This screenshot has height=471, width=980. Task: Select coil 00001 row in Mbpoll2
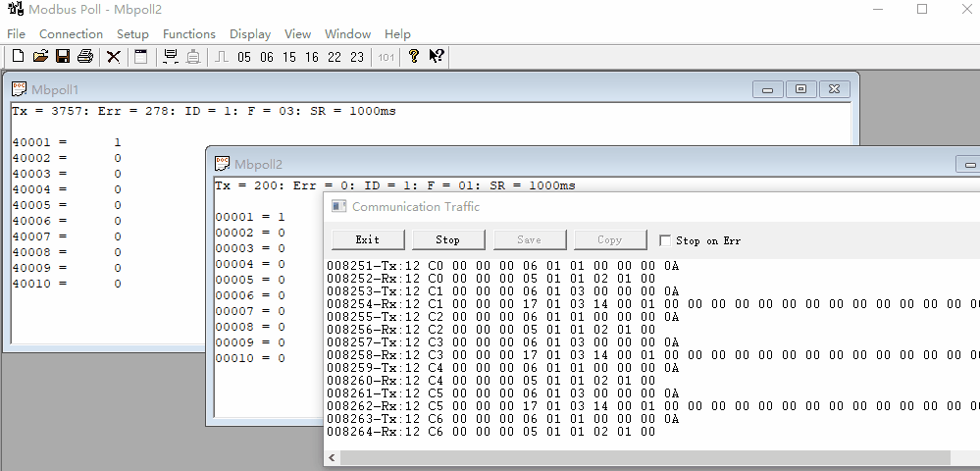(x=250, y=217)
